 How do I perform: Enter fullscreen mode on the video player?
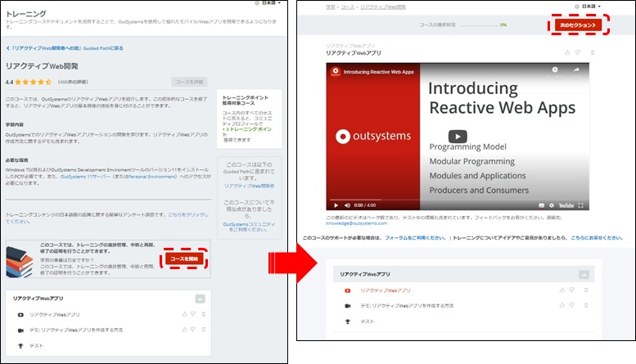(x=580, y=204)
